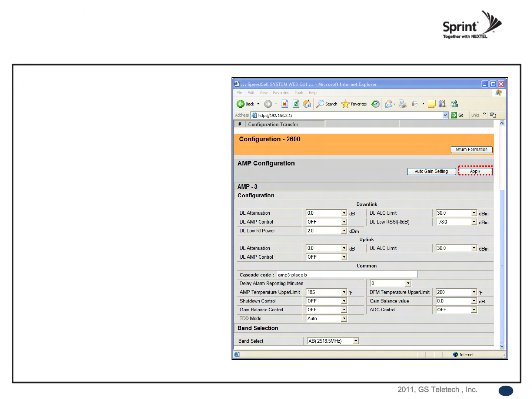Click the Apply button
Screen dimensions: 532x399
475,171
